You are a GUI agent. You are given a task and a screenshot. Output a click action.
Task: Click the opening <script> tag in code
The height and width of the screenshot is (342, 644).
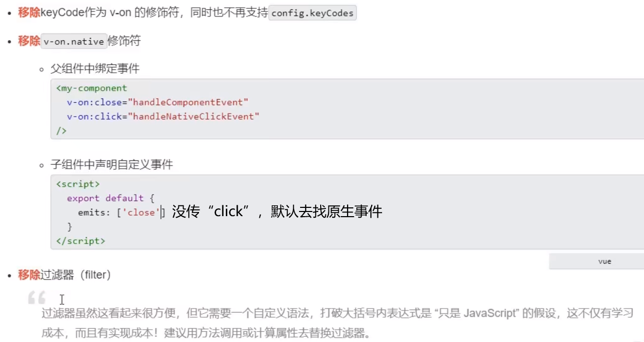coord(78,184)
